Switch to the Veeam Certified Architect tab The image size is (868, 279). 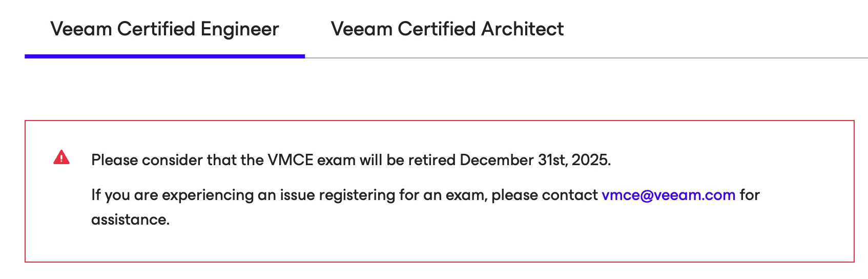447,29
